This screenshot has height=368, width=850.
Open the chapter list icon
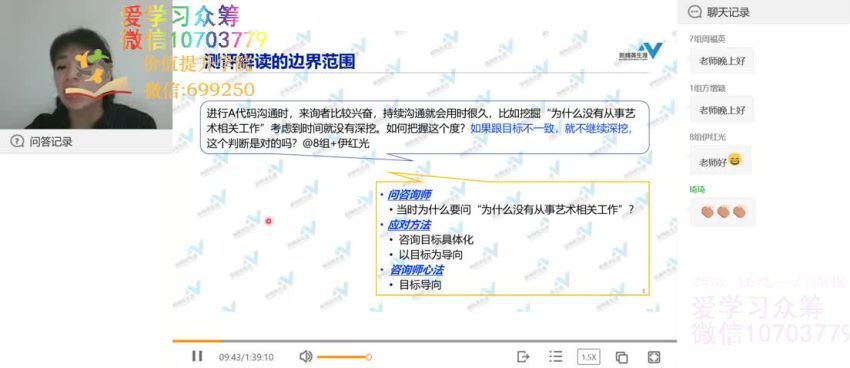pos(556,357)
